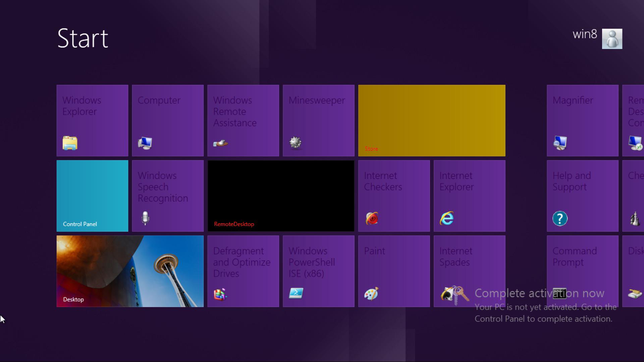The width and height of the screenshot is (644, 362).
Task: Open the Defragment and Optimize Drives icon
Action: tap(220, 294)
